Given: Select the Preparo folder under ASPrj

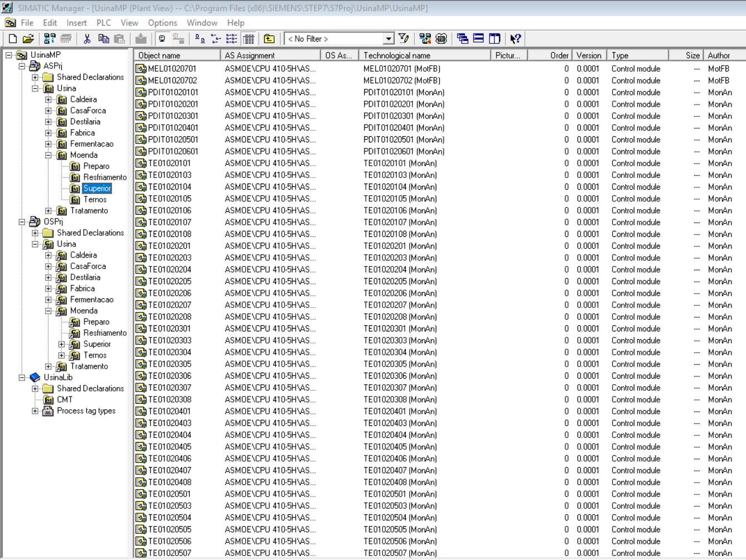Looking at the screenshot, I should [x=97, y=166].
